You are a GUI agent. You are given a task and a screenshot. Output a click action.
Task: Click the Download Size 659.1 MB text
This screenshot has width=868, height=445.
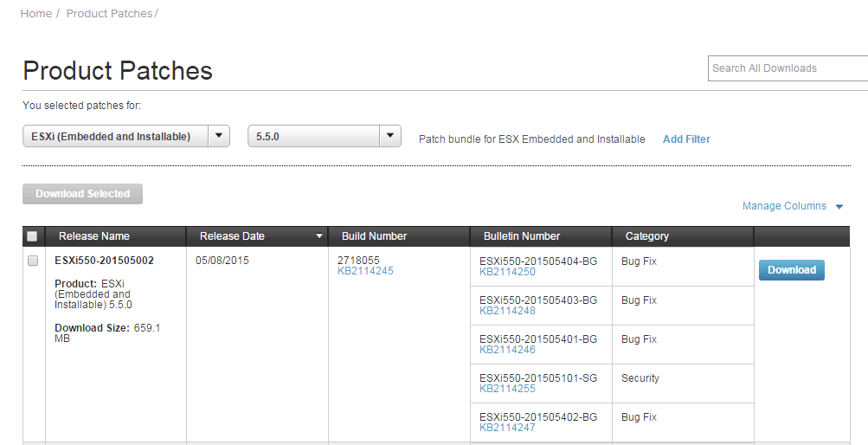click(x=107, y=332)
